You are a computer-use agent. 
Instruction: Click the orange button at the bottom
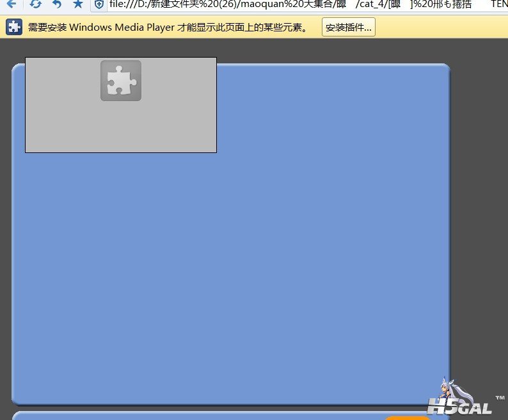click(x=407, y=417)
